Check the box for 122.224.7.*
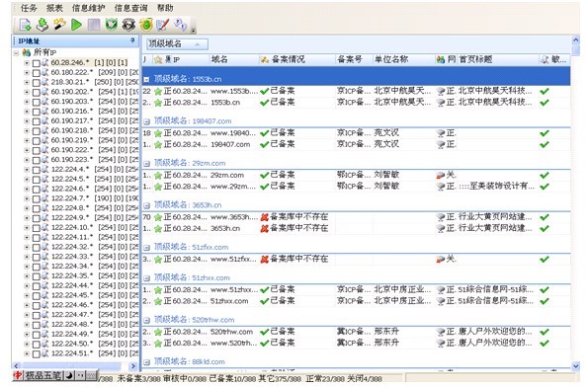588x387 pixels. tap(36, 199)
